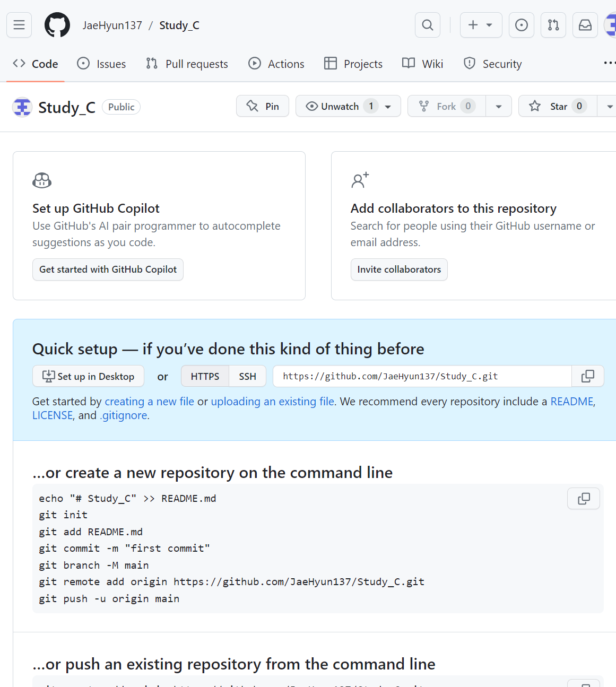Open the creating a new file link
616x687 pixels.
point(150,402)
